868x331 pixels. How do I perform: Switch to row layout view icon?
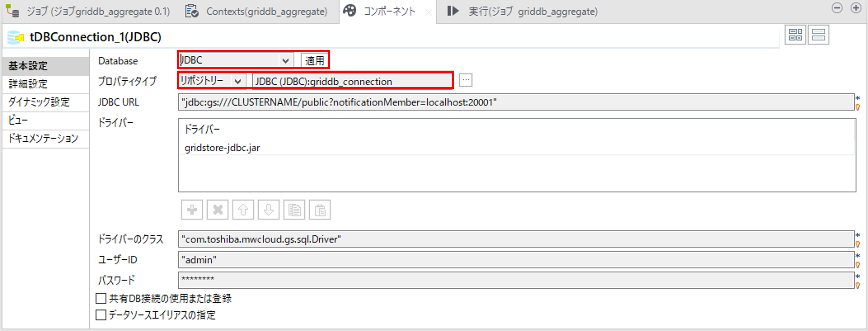click(818, 35)
